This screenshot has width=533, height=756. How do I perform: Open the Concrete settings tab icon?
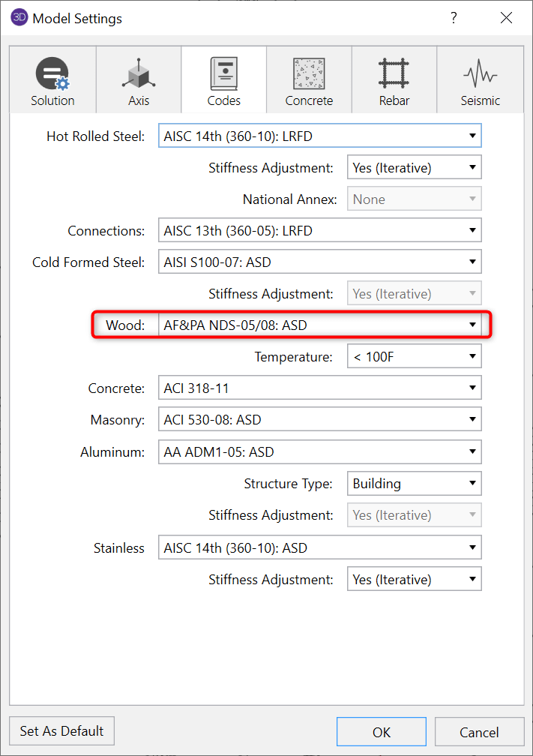pyautogui.click(x=309, y=75)
